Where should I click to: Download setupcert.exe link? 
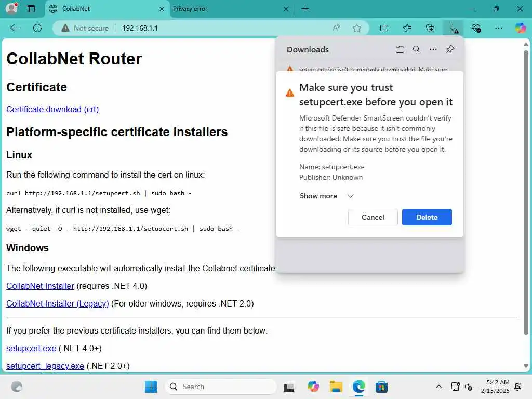31,349
